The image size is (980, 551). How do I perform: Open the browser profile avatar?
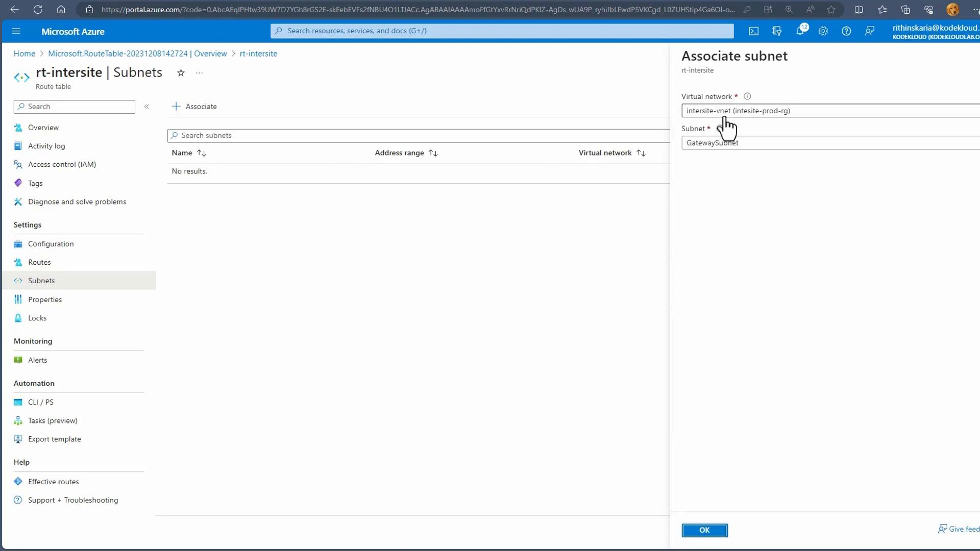point(952,9)
